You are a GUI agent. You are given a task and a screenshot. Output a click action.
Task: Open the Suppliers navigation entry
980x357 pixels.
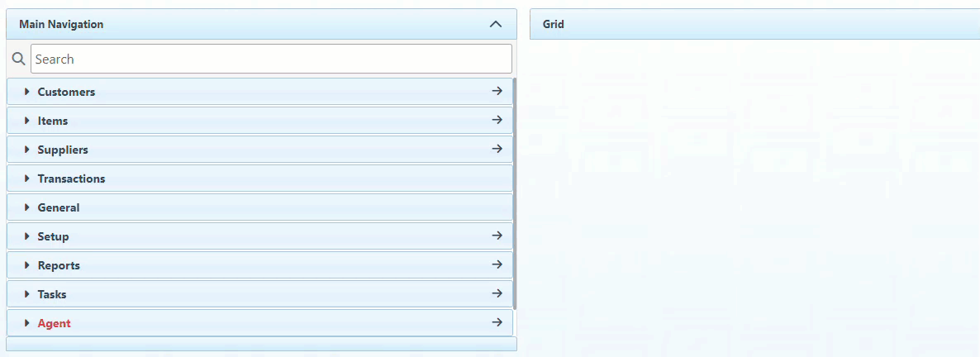click(63, 150)
